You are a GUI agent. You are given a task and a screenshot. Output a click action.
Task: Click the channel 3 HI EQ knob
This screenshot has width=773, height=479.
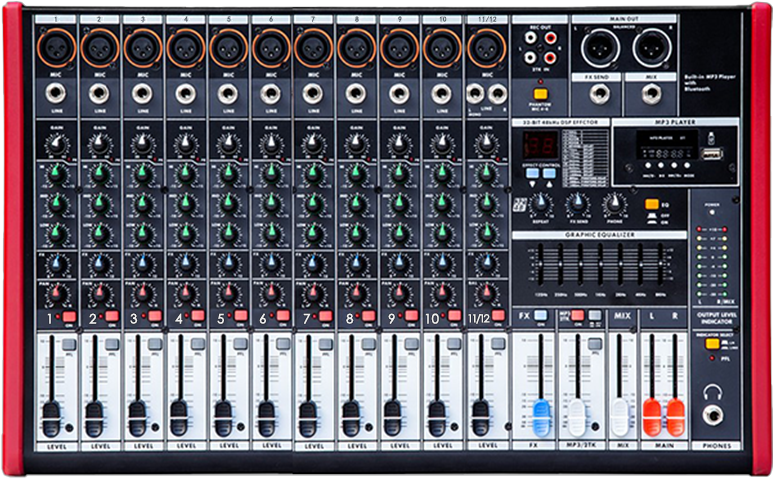click(x=142, y=174)
